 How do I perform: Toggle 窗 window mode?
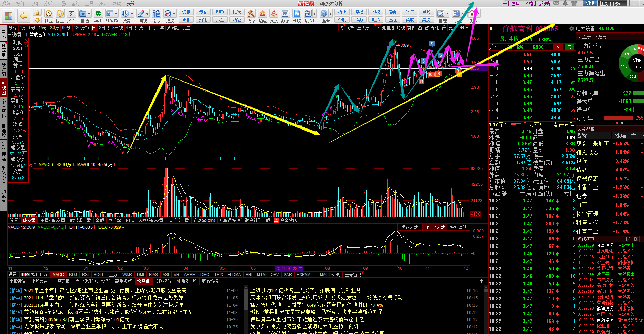click(427, 28)
